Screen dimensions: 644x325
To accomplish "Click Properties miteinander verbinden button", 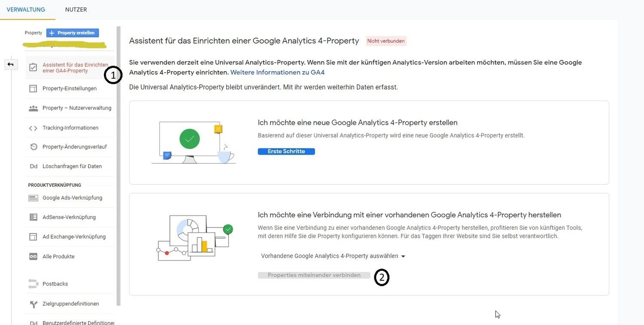I will tap(314, 275).
